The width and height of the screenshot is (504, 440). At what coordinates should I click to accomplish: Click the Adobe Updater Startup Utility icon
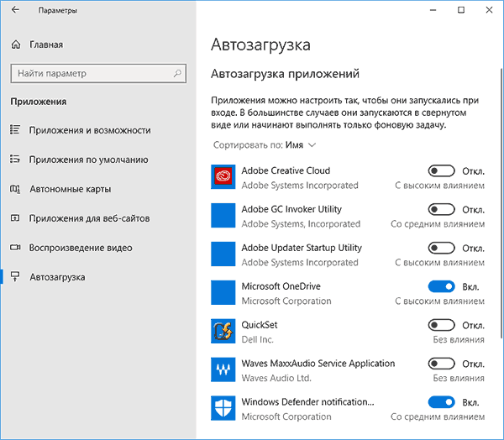click(x=223, y=254)
